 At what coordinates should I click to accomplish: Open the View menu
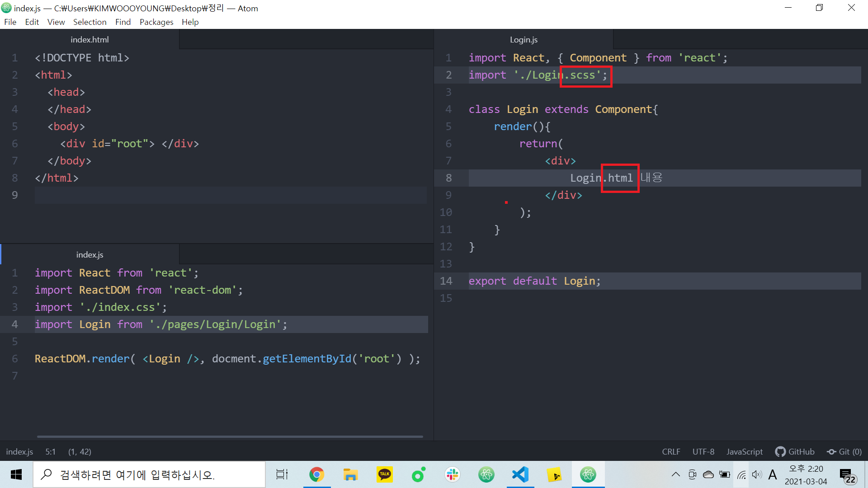coord(56,22)
